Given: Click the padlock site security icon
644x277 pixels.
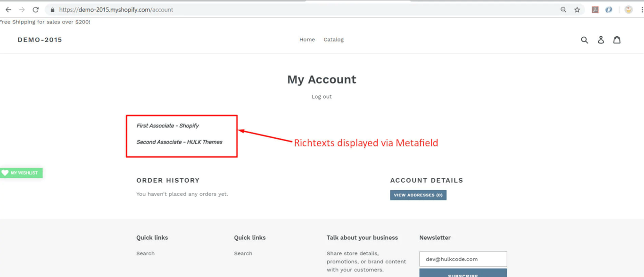Looking at the screenshot, I should [x=52, y=9].
